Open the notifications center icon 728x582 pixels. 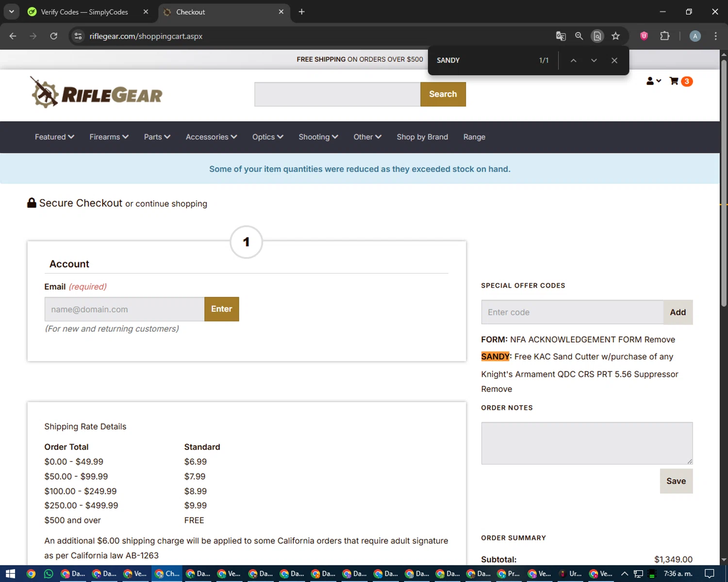710,574
